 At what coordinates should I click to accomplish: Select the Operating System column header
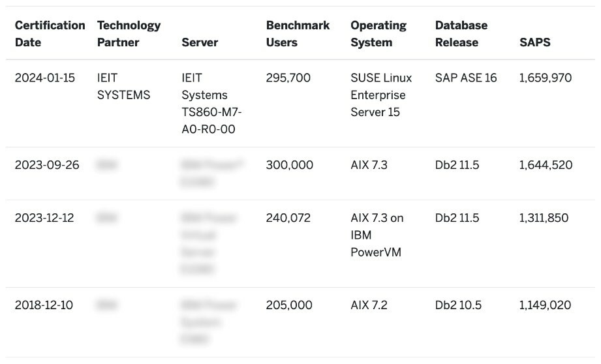pos(378,34)
